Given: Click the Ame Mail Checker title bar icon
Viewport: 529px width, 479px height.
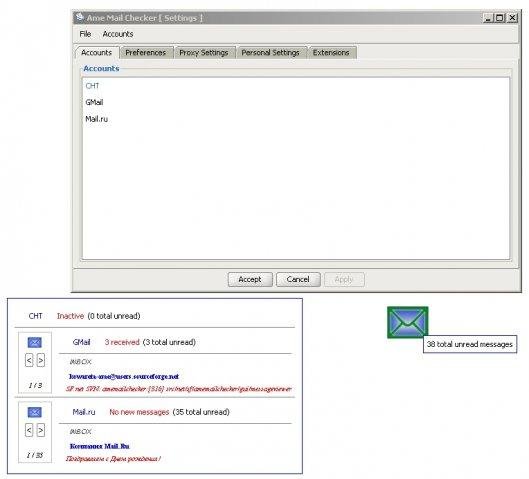Looking at the screenshot, I should pyautogui.click(x=80, y=17).
